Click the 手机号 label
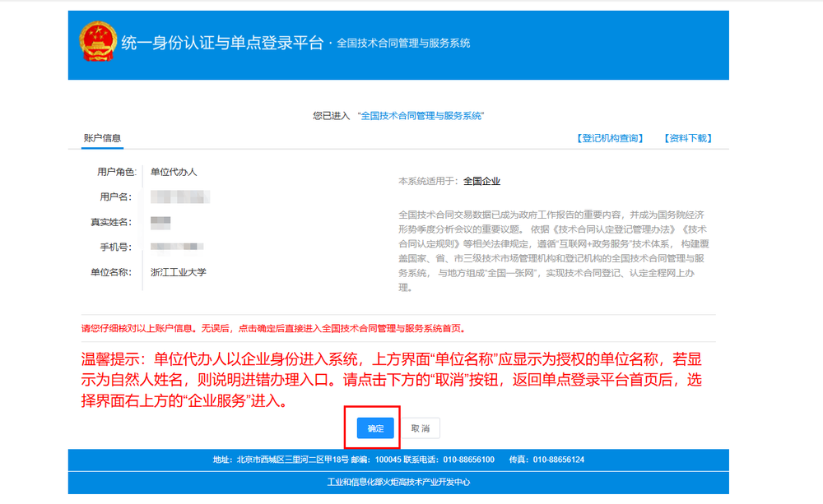The image size is (823, 504). click(x=116, y=247)
